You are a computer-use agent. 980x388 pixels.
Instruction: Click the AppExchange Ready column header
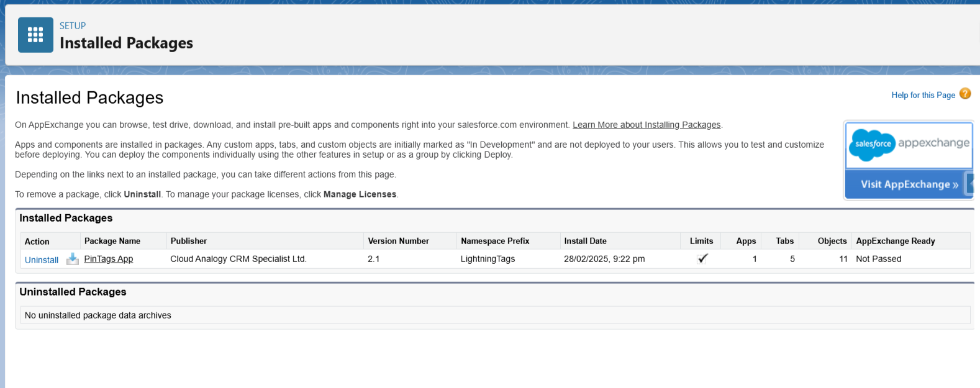(895, 241)
